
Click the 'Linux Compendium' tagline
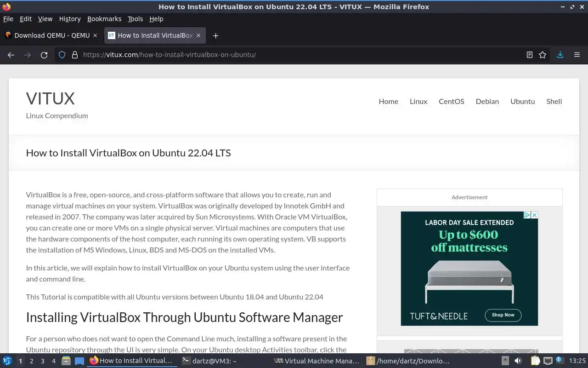coord(57,115)
